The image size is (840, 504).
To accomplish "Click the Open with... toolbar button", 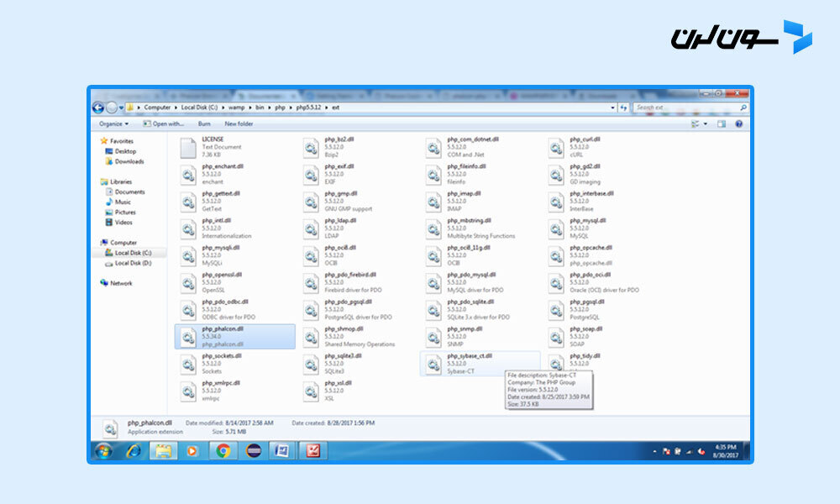I will 164,123.
